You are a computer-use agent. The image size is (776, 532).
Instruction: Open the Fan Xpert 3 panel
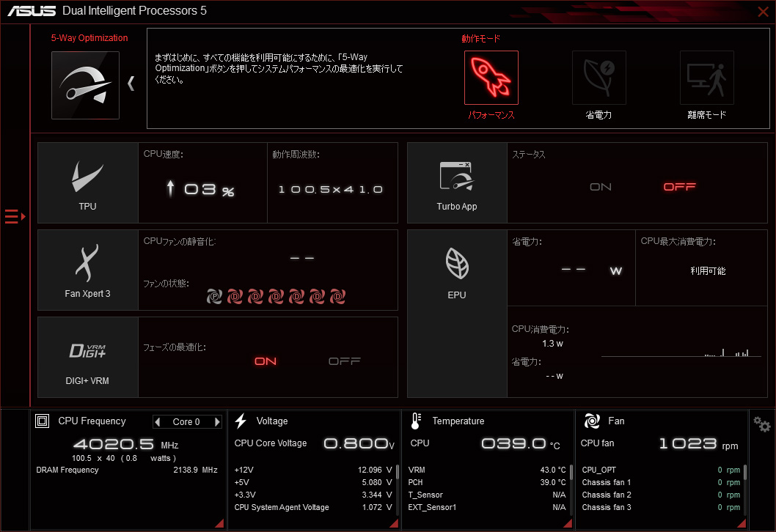pyautogui.click(x=87, y=270)
